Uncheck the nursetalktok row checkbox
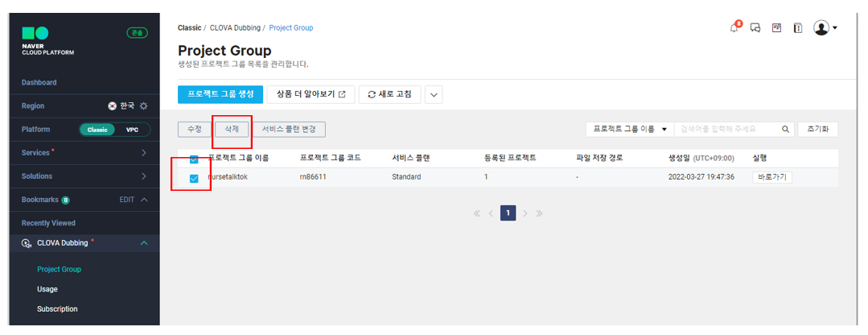 pos(194,178)
